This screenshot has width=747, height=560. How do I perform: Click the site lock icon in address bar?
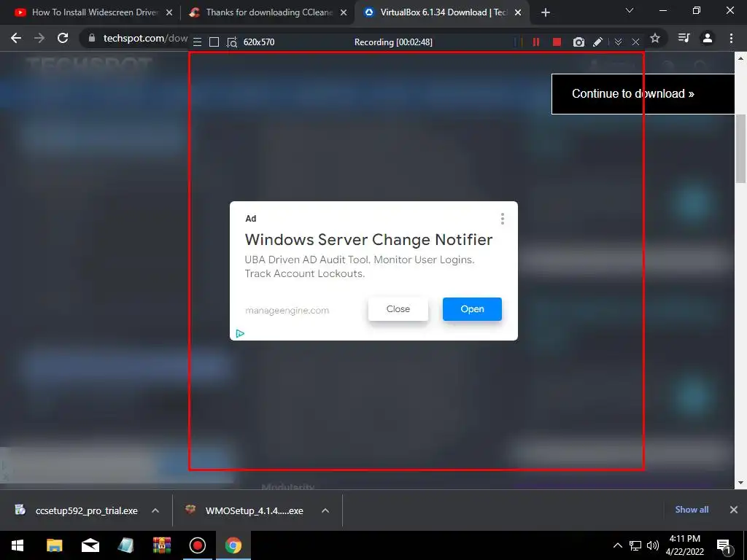tap(92, 38)
